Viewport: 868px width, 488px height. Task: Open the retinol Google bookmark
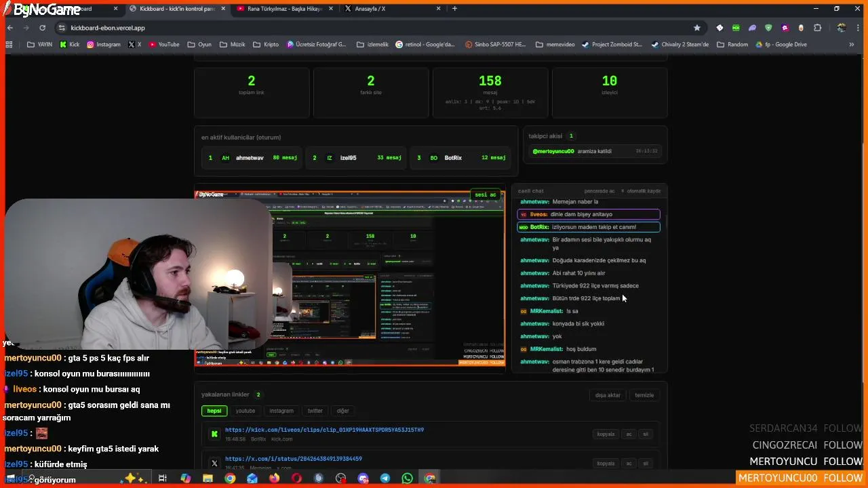pos(425,45)
